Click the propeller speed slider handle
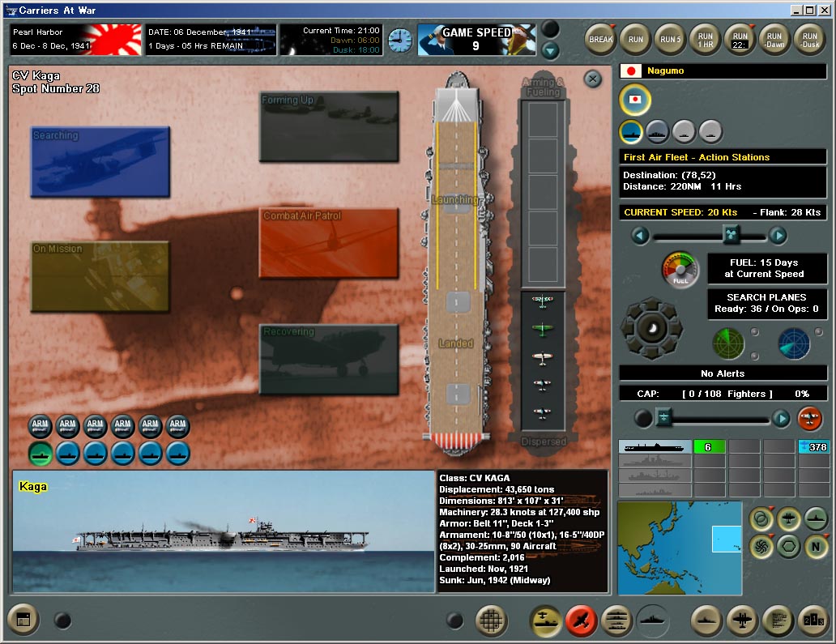 [x=731, y=235]
